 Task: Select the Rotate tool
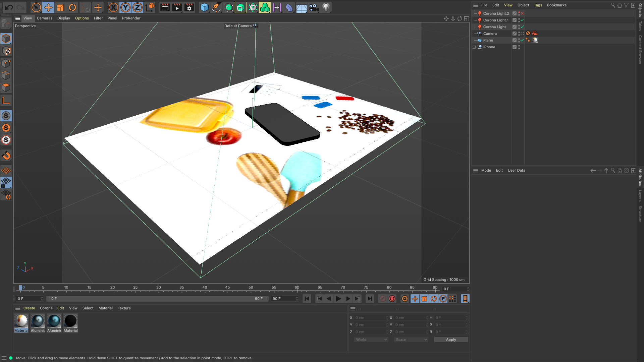click(x=72, y=7)
